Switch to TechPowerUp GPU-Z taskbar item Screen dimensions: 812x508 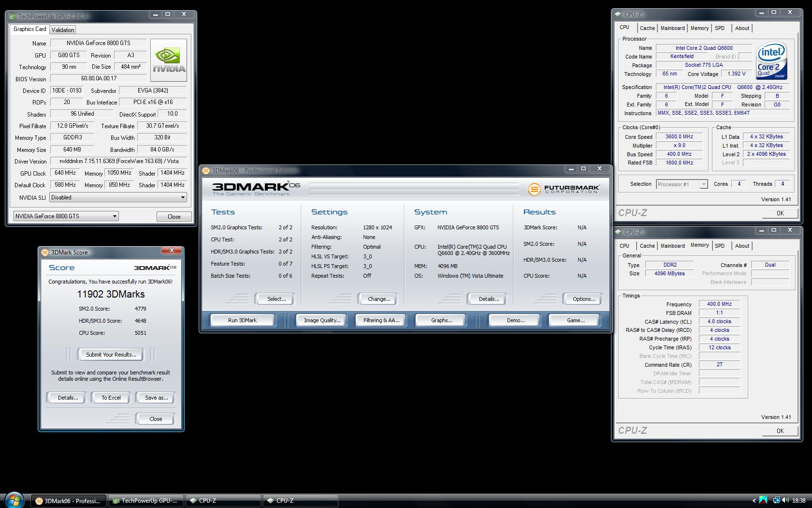pos(146,501)
